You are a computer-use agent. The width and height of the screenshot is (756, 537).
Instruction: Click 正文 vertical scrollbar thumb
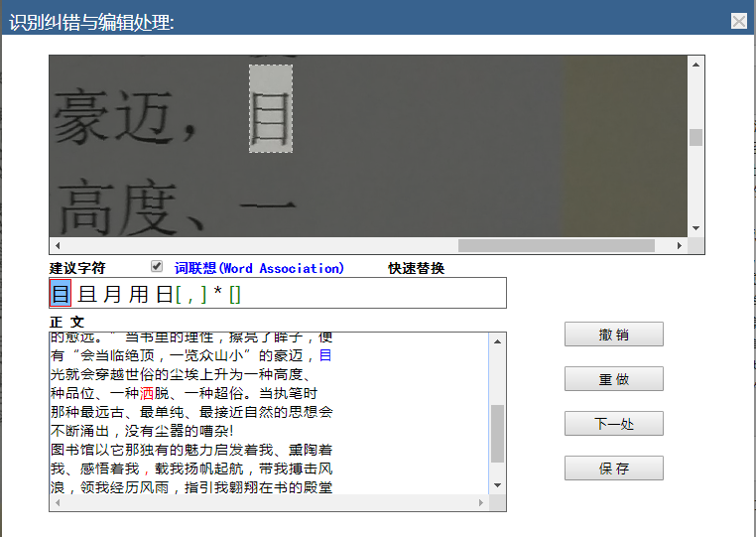click(x=498, y=434)
